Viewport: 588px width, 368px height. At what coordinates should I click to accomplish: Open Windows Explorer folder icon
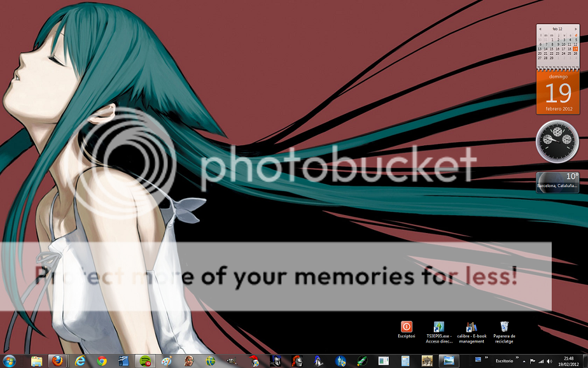tap(36, 361)
